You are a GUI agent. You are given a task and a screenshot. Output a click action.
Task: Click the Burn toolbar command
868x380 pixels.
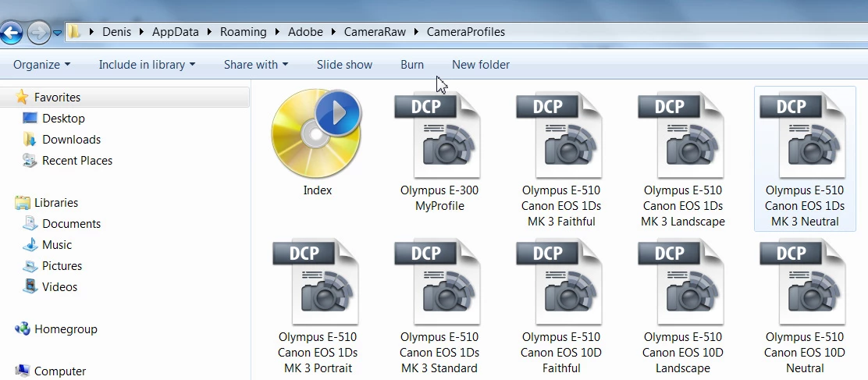(x=412, y=65)
